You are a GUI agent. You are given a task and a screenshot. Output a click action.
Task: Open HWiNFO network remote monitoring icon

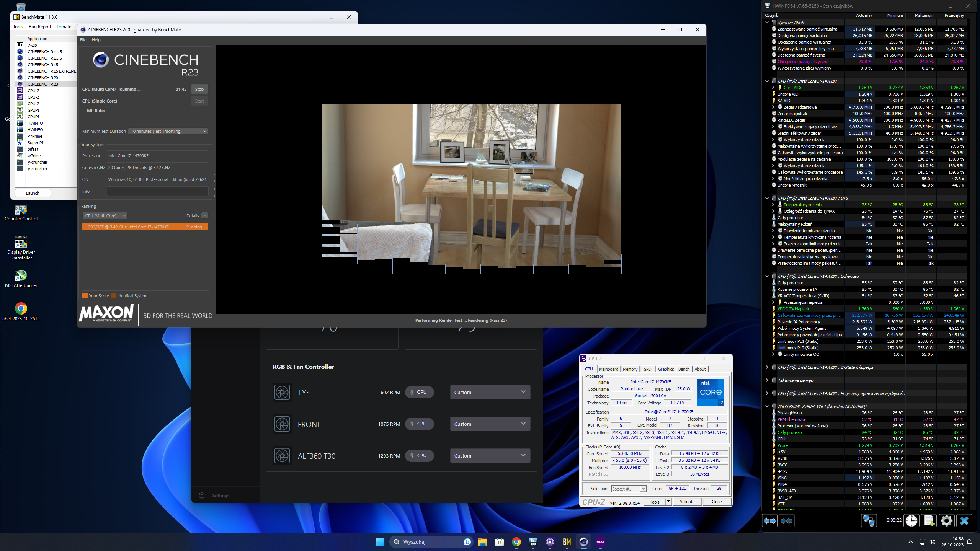[868, 521]
